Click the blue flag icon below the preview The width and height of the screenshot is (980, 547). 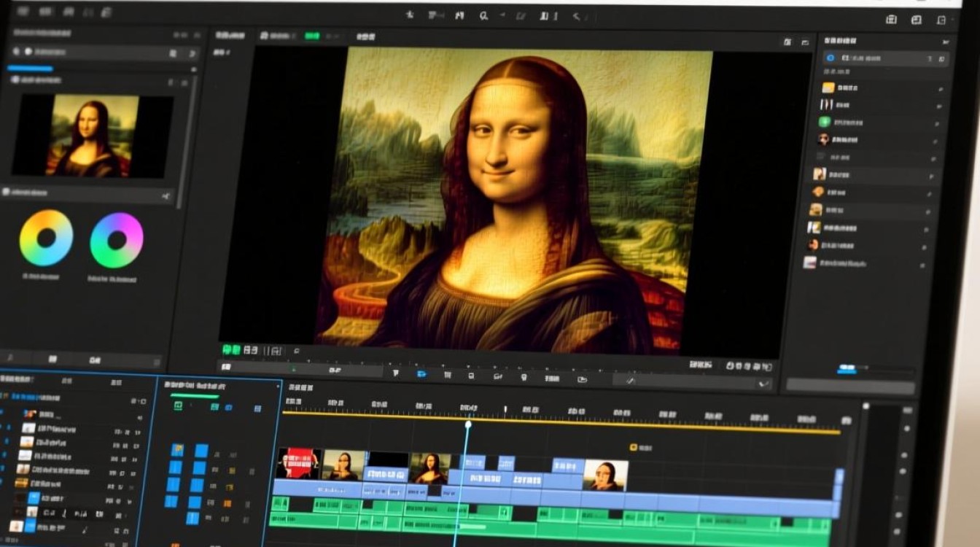pyautogui.click(x=421, y=374)
